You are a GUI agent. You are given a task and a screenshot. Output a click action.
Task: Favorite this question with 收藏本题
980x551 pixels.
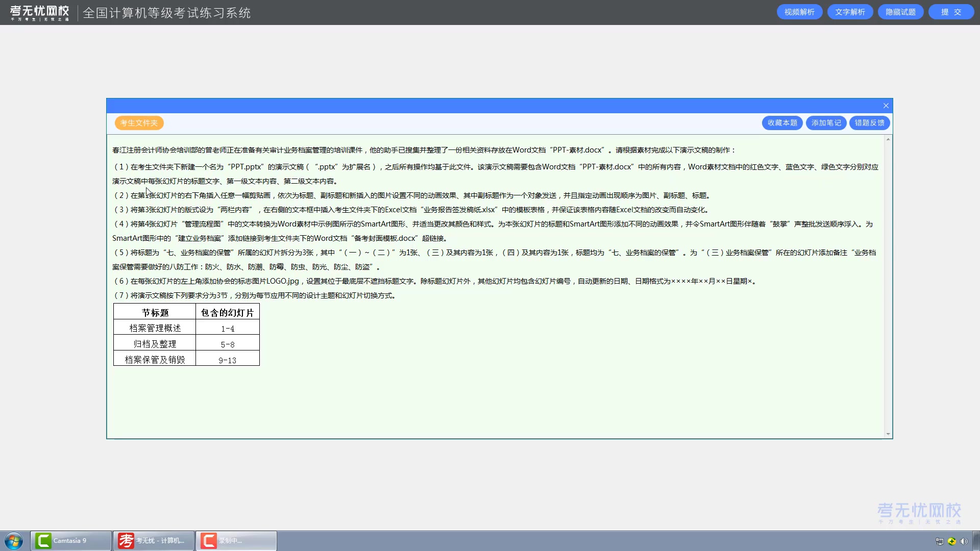[x=782, y=123]
